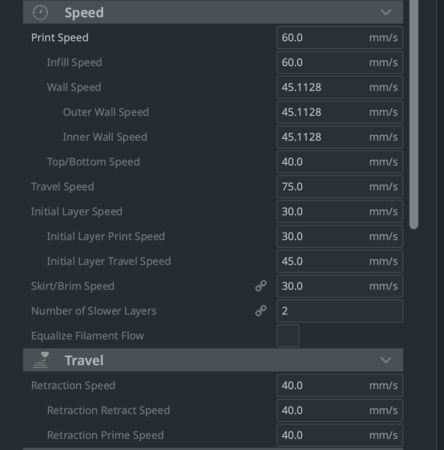Select the Travel Speed value field
This screenshot has width=444, height=450.
(x=340, y=187)
